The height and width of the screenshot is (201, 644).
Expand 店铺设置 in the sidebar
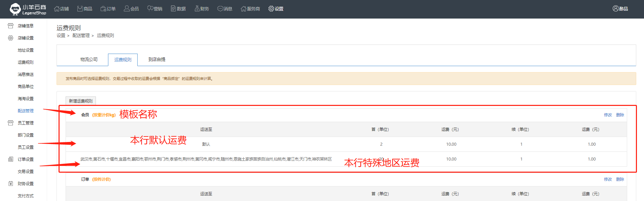[25, 38]
